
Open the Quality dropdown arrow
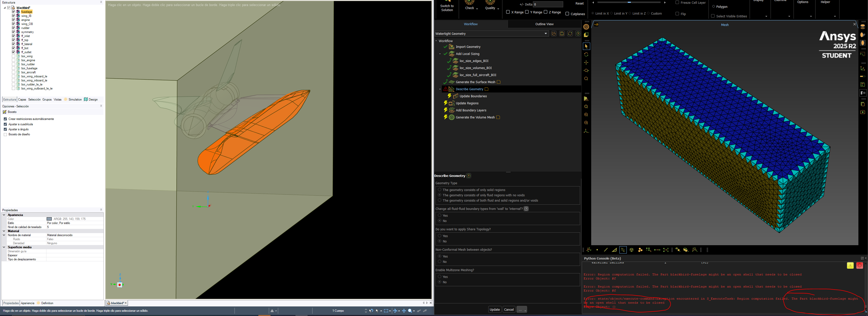coord(498,9)
